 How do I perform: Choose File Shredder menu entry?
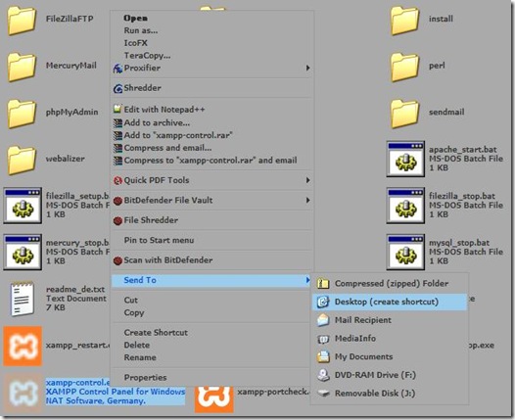(x=151, y=220)
